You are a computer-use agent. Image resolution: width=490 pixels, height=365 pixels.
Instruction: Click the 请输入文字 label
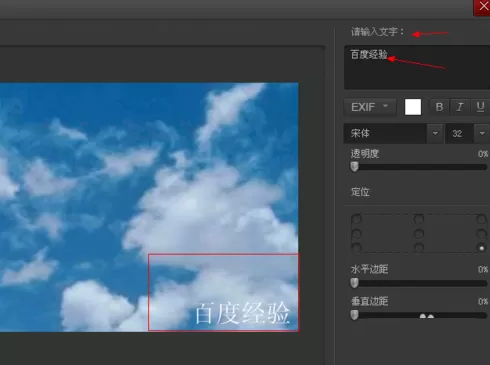pyautogui.click(x=377, y=32)
